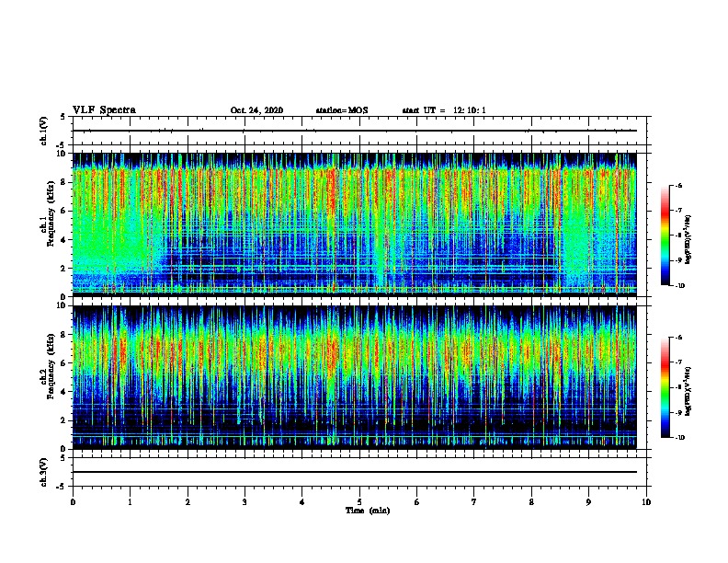
Task: Click the "station=MOS" header label
Action: 342,110
